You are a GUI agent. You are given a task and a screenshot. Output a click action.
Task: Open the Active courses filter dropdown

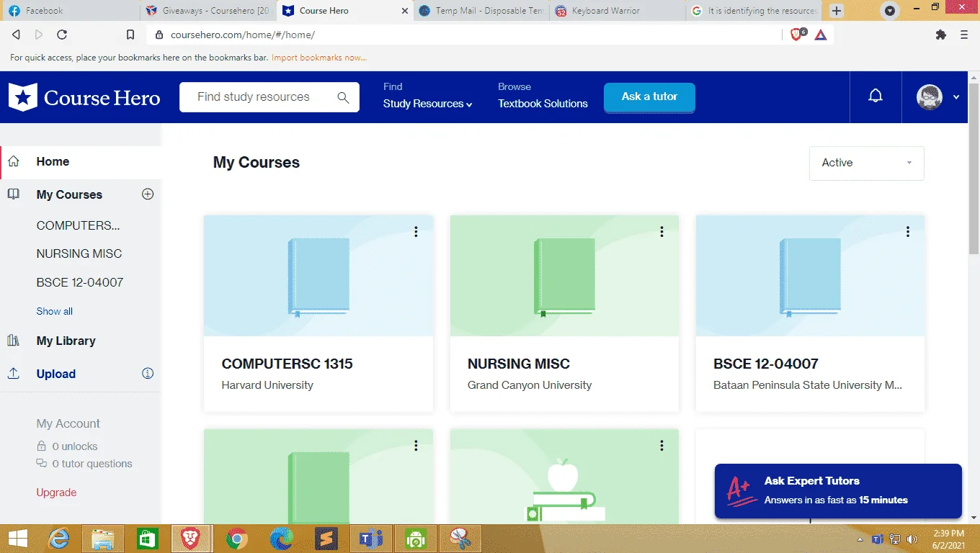[866, 163]
